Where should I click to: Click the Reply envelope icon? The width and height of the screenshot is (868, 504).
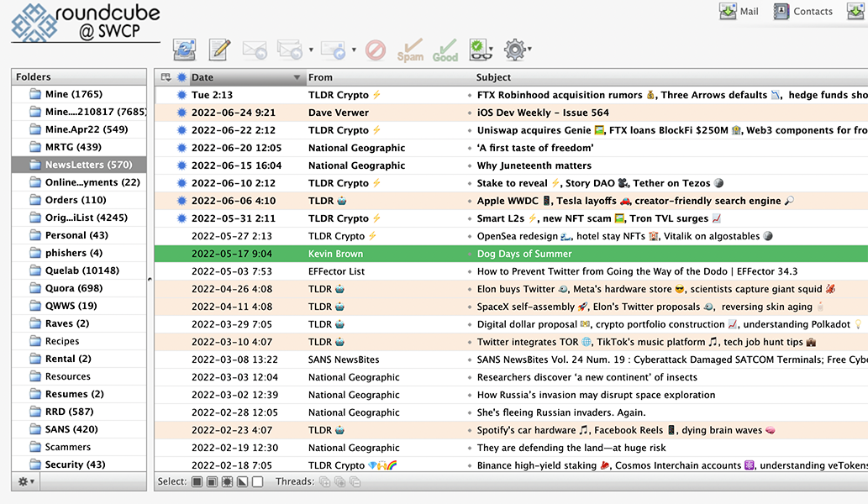coord(254,50)
